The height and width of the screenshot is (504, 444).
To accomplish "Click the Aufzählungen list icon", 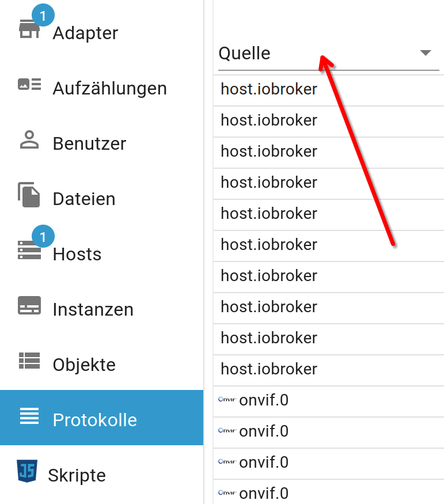I will [x=29, y=84].
